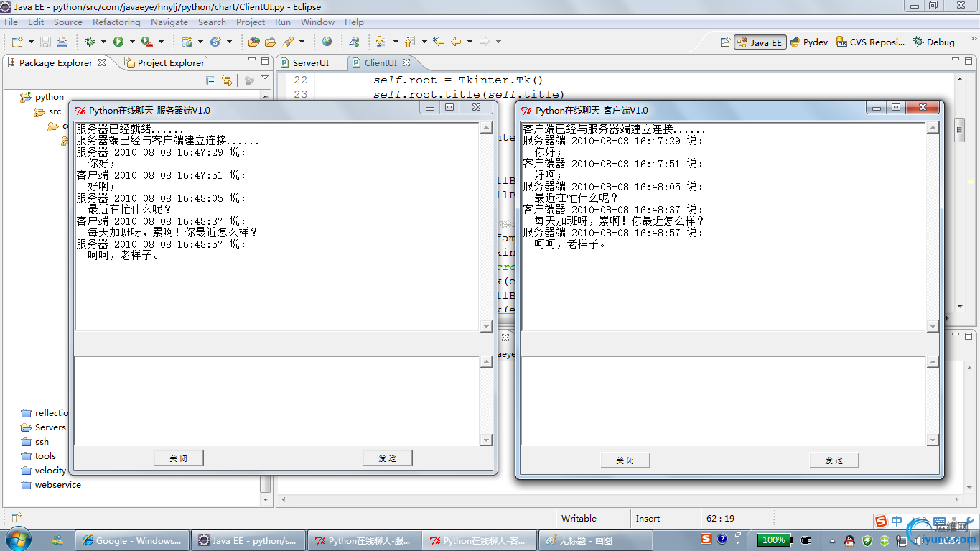Click the Previous Annotation arrow icon
The width and height of the screenshot is (980, 551).
click(x=409, y=42)
